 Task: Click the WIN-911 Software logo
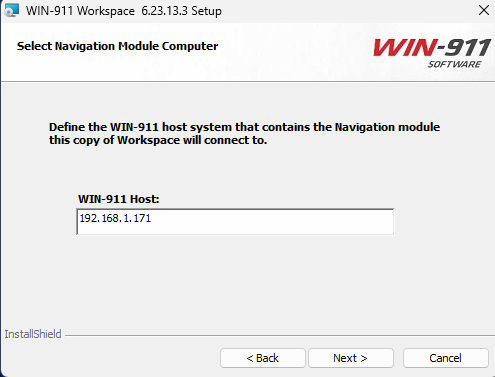pos(432,53)
